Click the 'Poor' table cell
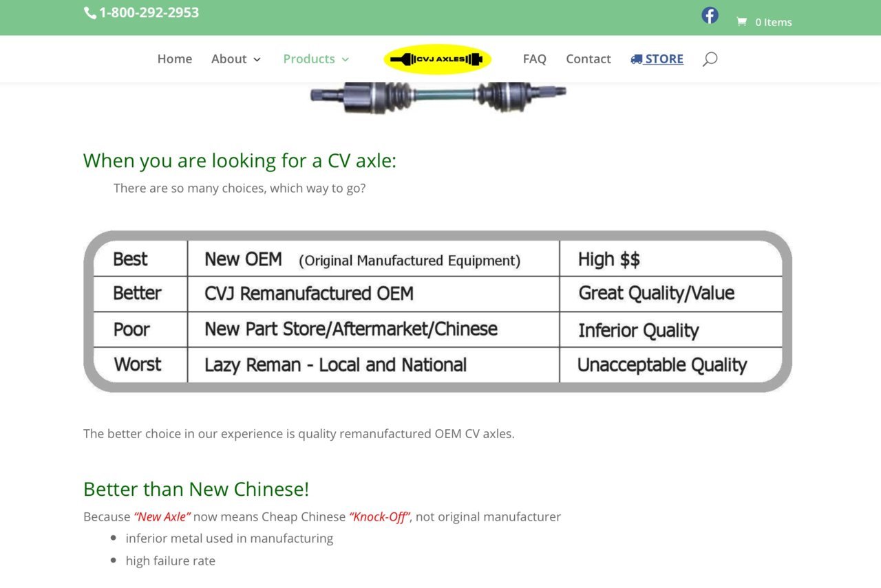The height and width of the screenshot is (588, 881). point(140,329)
